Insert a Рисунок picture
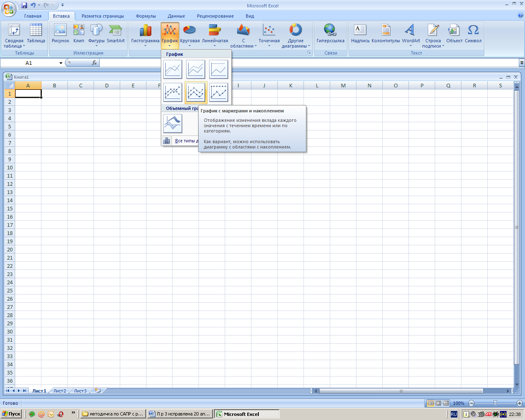The width and height of the screenshot is (525, 420). pos(60,34)
